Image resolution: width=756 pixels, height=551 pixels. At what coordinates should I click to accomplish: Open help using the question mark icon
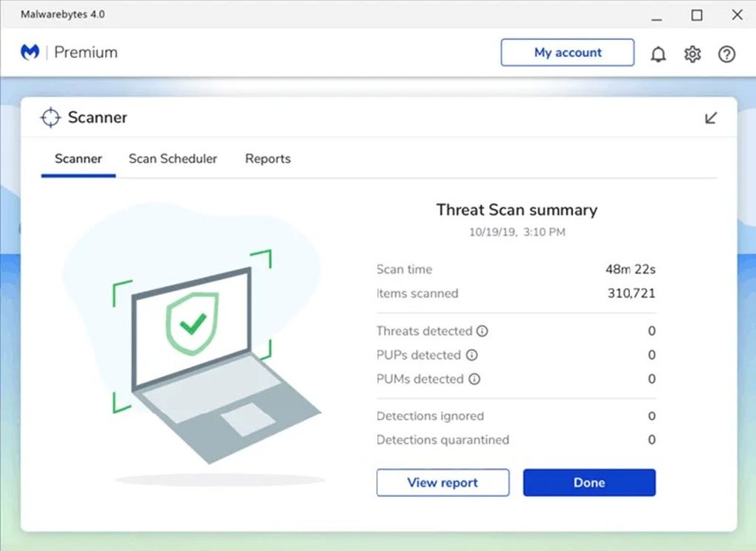pos(726,53)
